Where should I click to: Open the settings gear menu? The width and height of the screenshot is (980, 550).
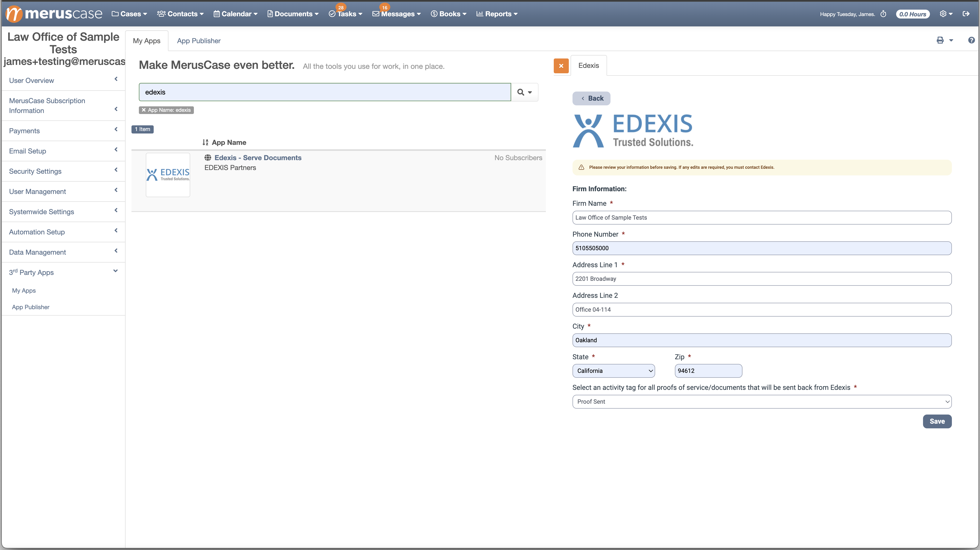[x=946, y=14]
